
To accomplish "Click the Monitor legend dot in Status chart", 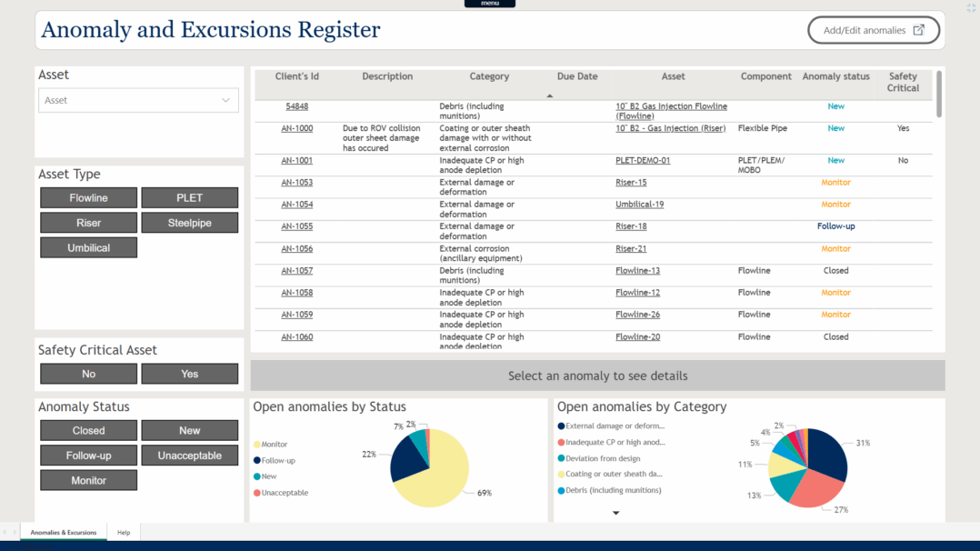I will [256, 445].
